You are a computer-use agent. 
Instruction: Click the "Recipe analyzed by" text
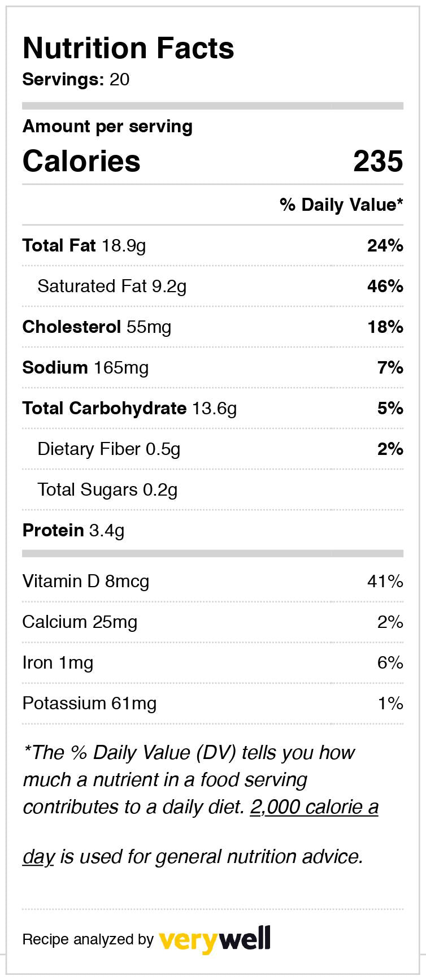tap(88, 940)
